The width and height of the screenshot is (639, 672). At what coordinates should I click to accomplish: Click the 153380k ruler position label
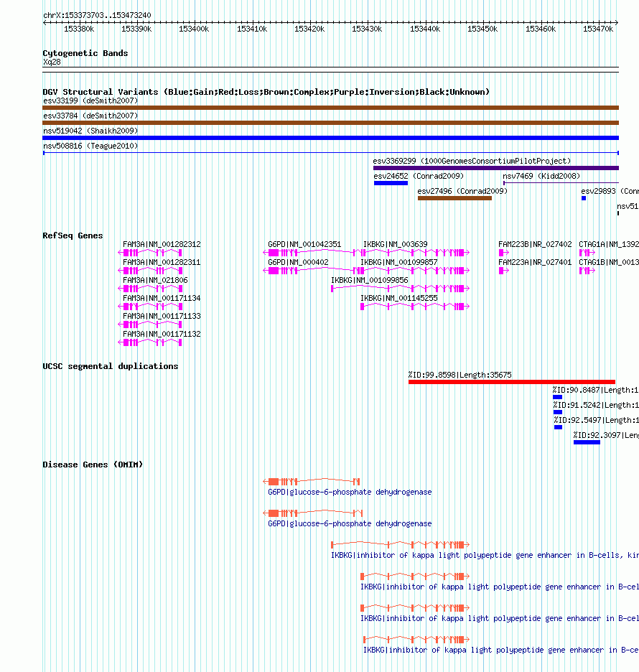click(79, 29)
